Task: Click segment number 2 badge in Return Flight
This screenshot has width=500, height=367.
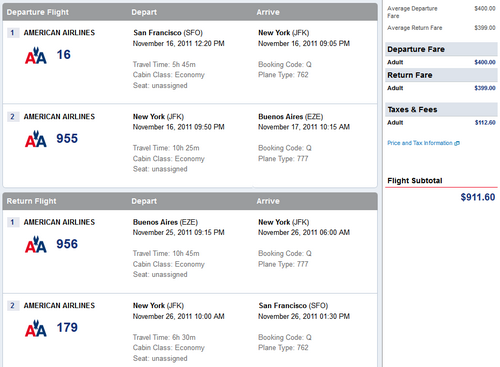Action: [13, 306]
